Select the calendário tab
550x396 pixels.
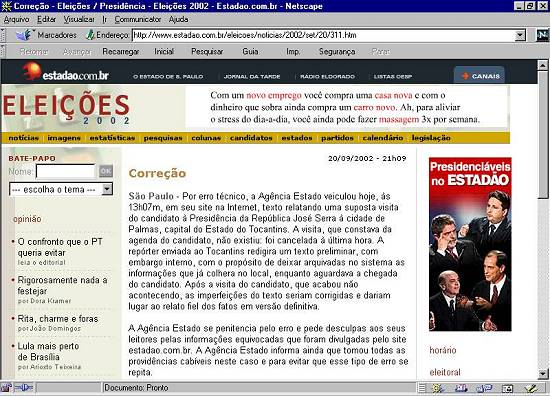point(383,138)
